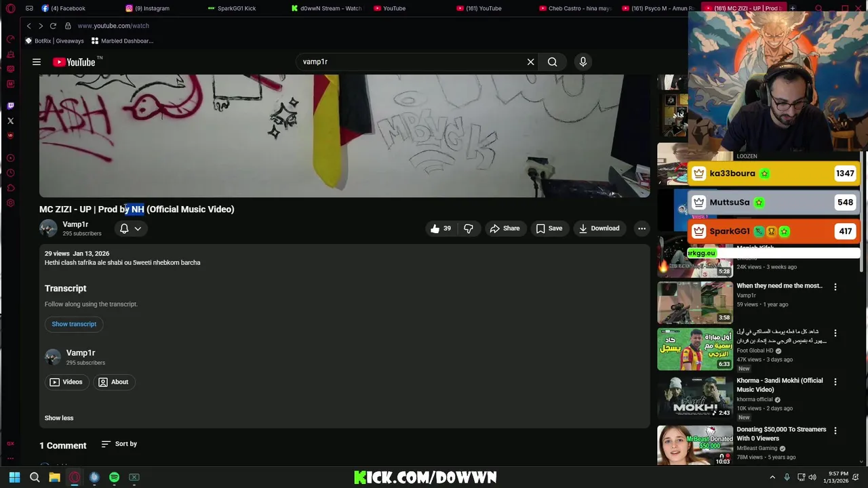The height and width of the screenshot is (488, 868).
Task: Open Khorma - 3andi Mokhi video title
Action: point(780,385)
